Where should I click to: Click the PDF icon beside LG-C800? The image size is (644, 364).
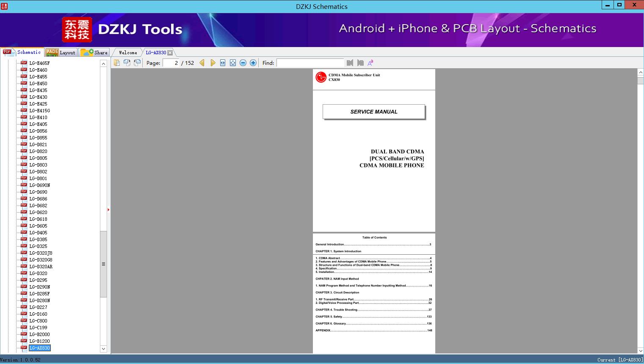(x=24, y=320)
